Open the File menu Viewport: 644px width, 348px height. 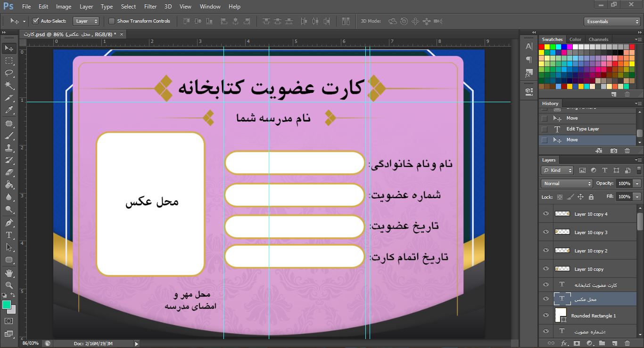coord(26,7)
